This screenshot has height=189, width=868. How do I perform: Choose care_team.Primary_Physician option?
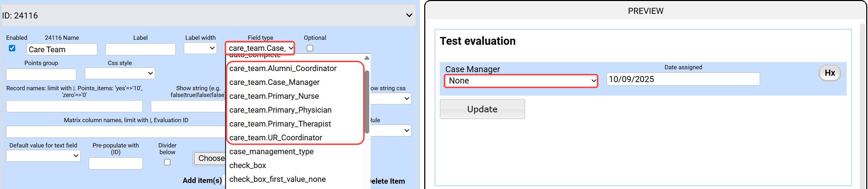pos(280,110)
